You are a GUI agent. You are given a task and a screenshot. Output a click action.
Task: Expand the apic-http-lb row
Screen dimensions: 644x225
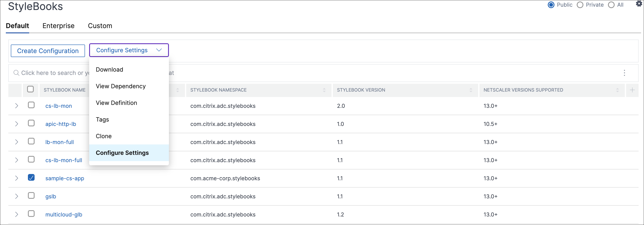click(x=16, y=124)
